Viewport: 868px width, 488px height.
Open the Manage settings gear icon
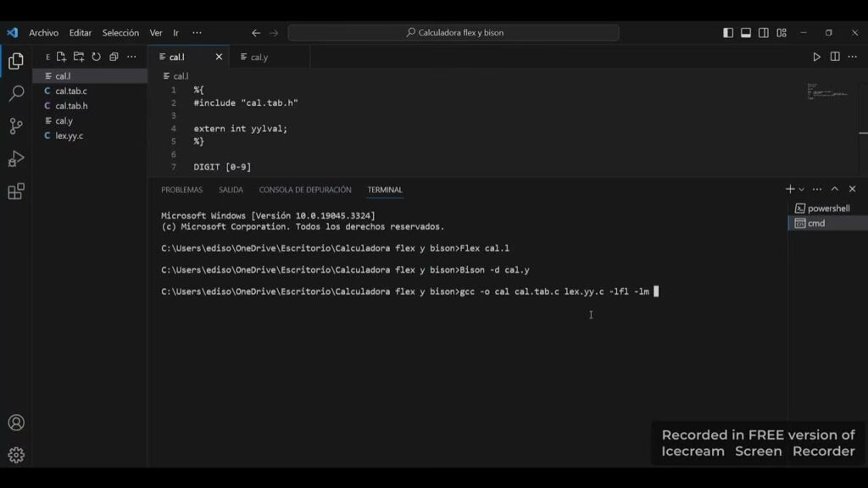point(15,455)
